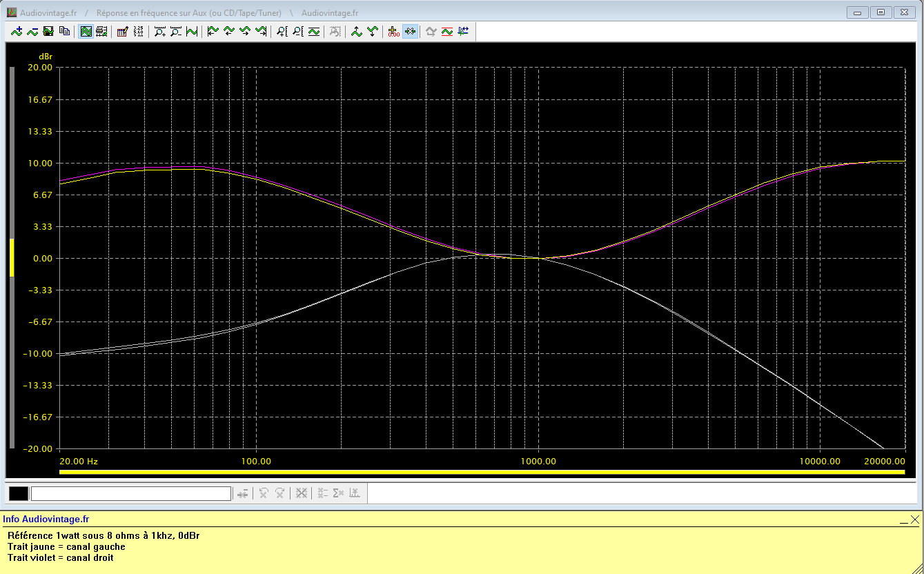Screen dimensions: 924x574
Task: Click the cursor readout 0.00 crosshair icon
Action: click(x=393, y=31)
